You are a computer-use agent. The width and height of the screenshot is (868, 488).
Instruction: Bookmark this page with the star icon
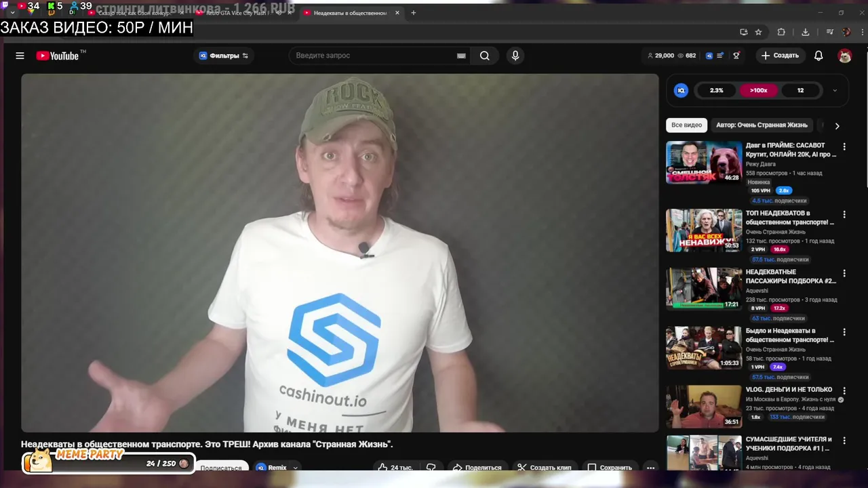click(x=758, y=32)
